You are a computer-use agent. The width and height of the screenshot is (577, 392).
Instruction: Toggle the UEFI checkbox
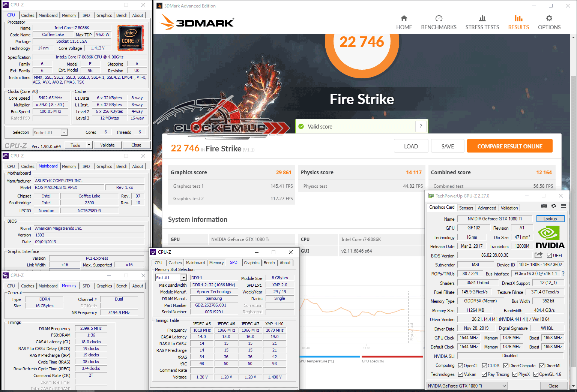(x=549, y=256)
